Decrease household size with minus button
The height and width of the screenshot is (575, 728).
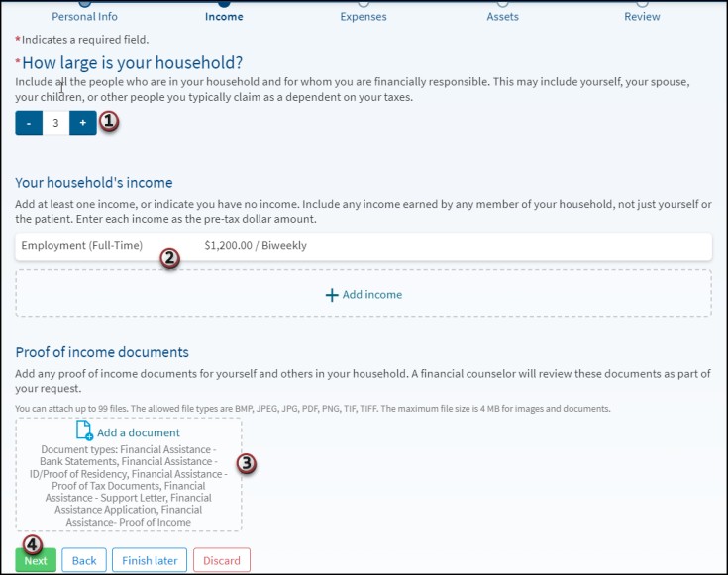29,123
